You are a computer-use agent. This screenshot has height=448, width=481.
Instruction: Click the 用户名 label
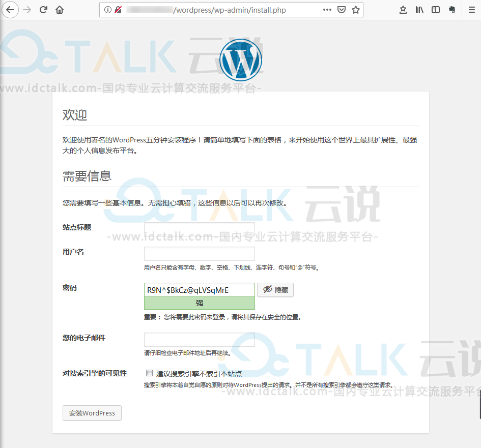[73, 252]
